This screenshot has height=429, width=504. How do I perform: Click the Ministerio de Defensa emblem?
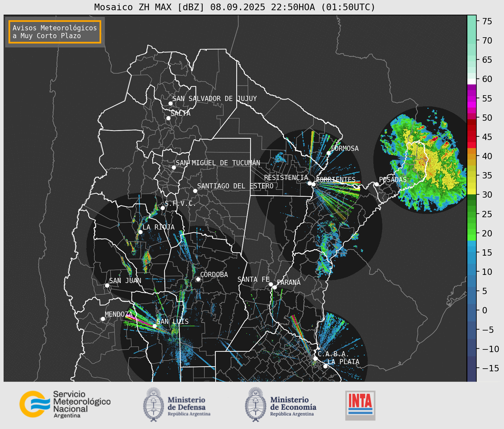(154, 404)
